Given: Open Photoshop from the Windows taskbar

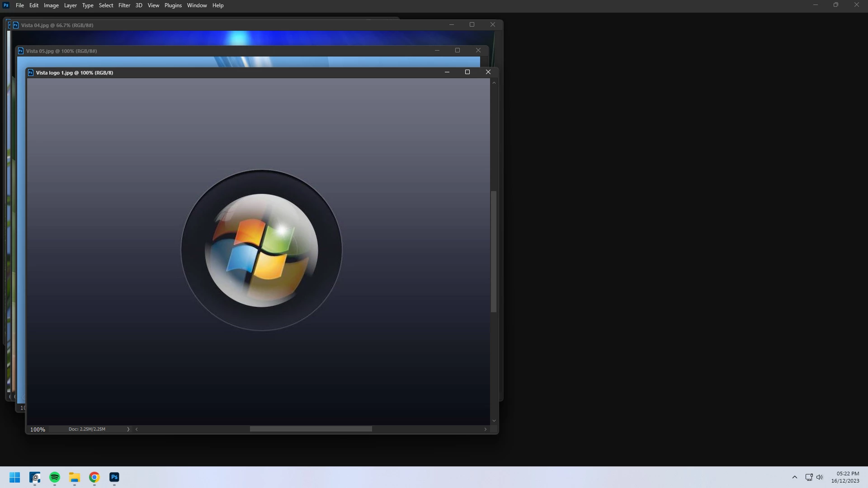Looking at the screenshot, I should click(114, 477).
